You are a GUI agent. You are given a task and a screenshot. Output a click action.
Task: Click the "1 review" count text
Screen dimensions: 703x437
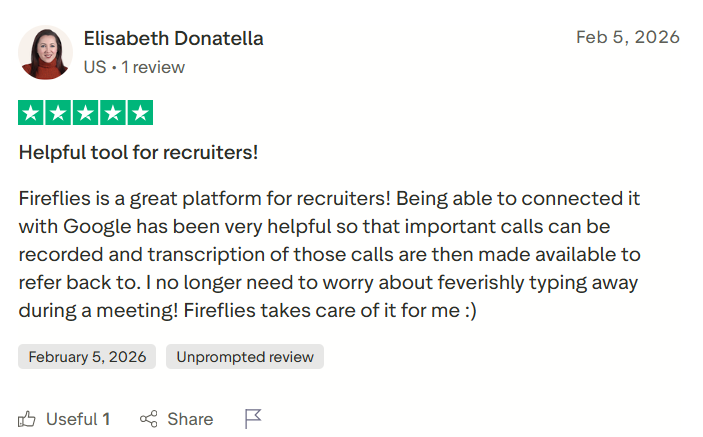[x=153, y=68]
